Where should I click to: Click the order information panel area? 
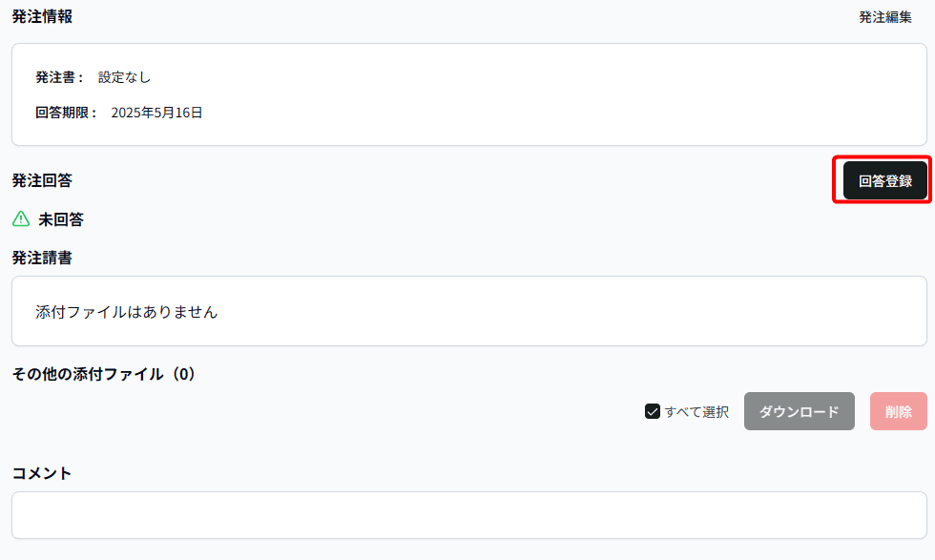tap(467, 94)
